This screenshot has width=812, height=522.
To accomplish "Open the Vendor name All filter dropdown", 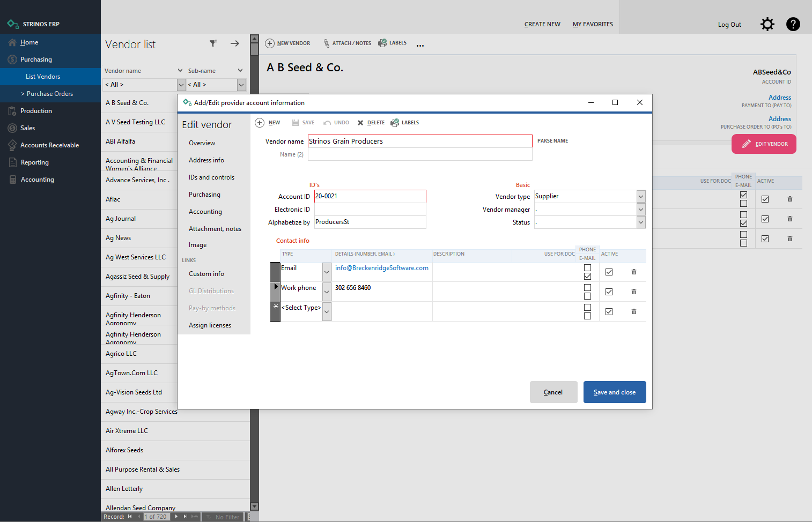I will coord(181,85).
